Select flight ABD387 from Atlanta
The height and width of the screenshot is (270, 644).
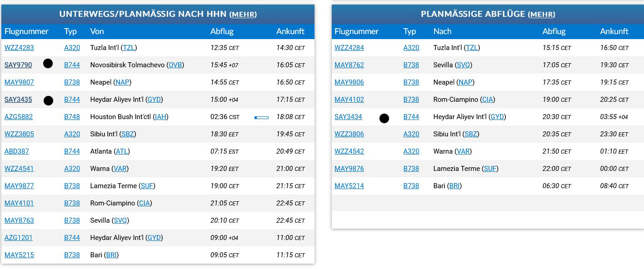(17, 151)
